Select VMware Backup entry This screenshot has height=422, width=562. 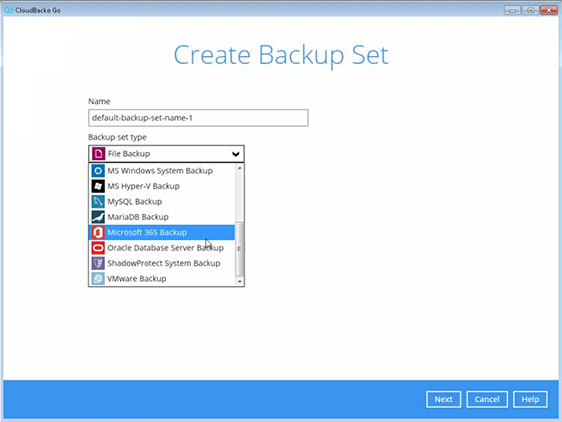click(162, 279)
